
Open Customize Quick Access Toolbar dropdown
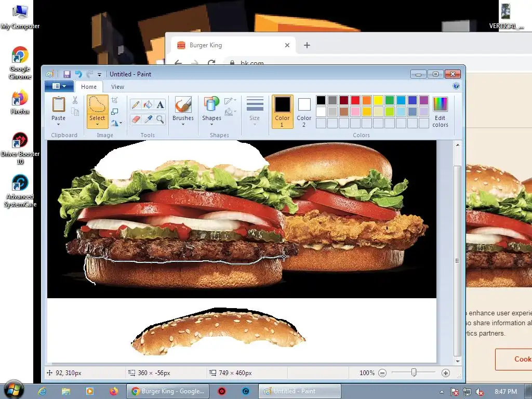click(x=99, y=74)
